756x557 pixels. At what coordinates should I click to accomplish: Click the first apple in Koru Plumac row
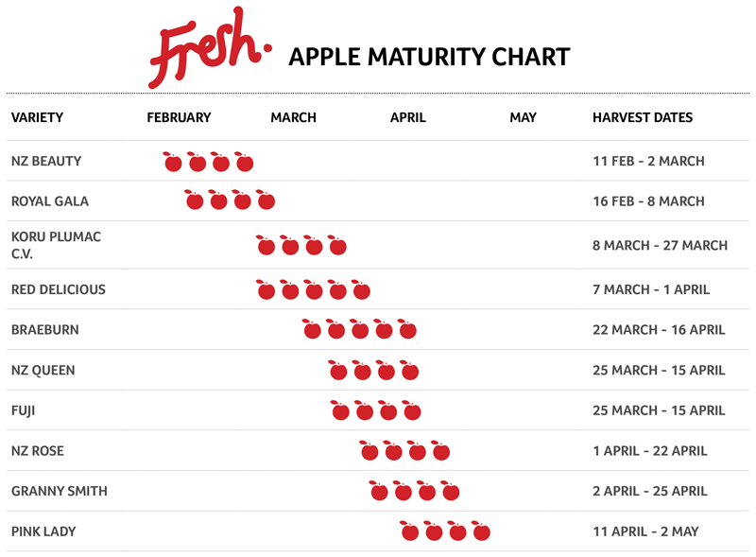[266, 245]
